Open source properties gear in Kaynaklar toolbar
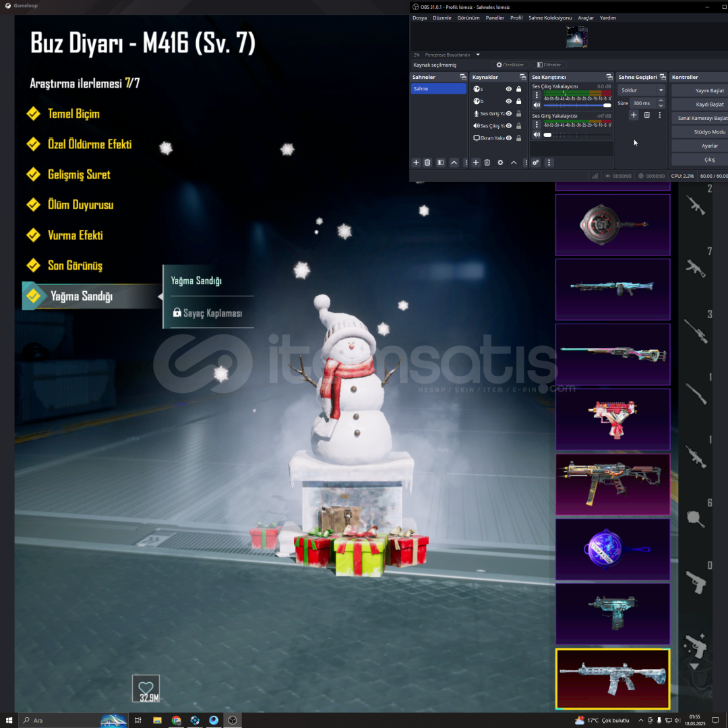Viewport: 728px width, 728px height. 500,162
